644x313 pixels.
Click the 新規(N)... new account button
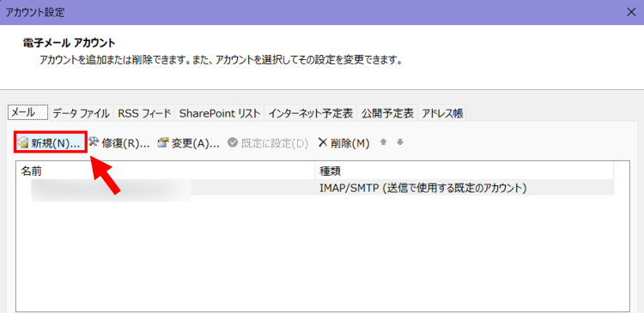(51, 143)
